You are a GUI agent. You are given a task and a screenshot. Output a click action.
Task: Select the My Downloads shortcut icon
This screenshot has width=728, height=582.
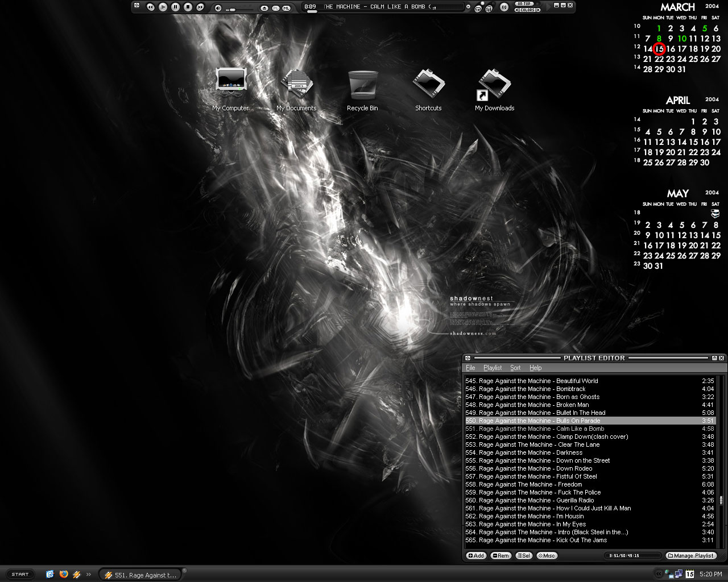[x=494, y=89]
